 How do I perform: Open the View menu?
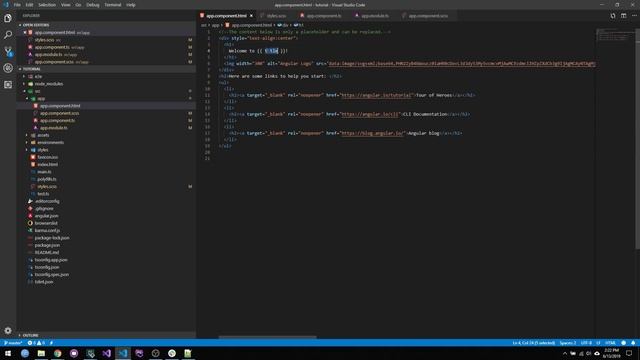66,5
